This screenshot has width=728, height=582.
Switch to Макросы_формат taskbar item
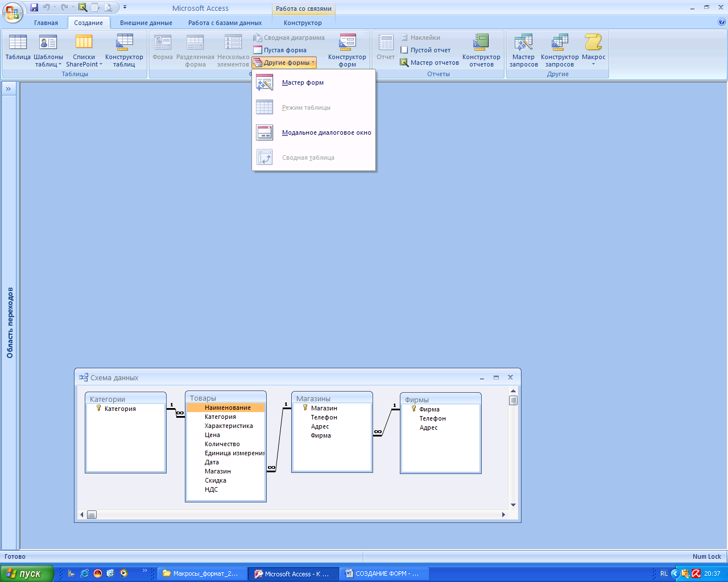[202, 573]
